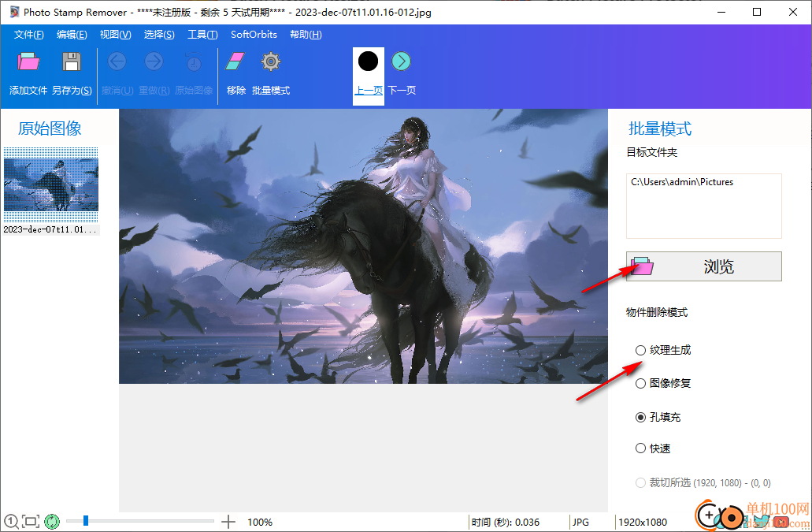Click the Undo arrow icon

pyautogui.click(x=117, y=61)
